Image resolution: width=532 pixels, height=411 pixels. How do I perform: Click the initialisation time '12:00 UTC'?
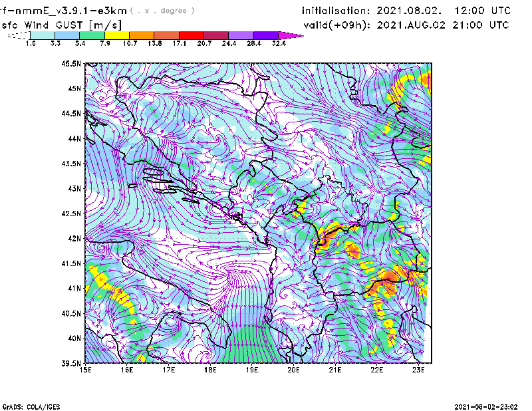(x=483, y=11)
